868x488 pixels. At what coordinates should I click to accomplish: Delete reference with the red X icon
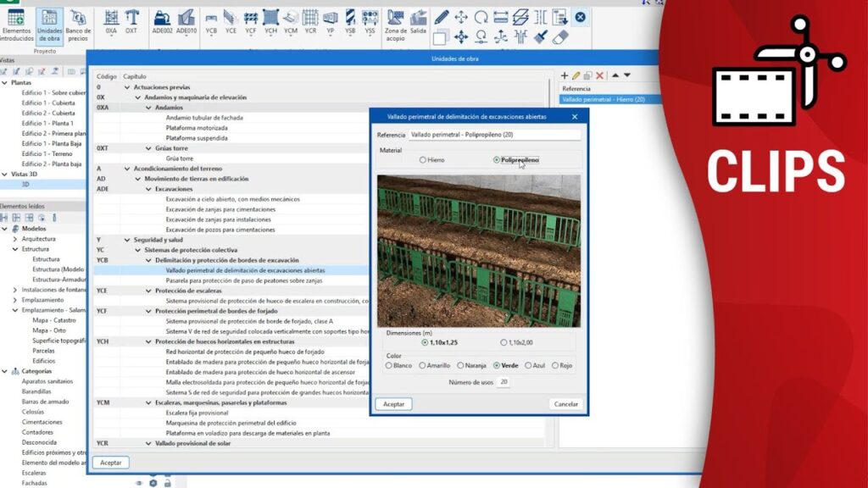click(600, 75)
